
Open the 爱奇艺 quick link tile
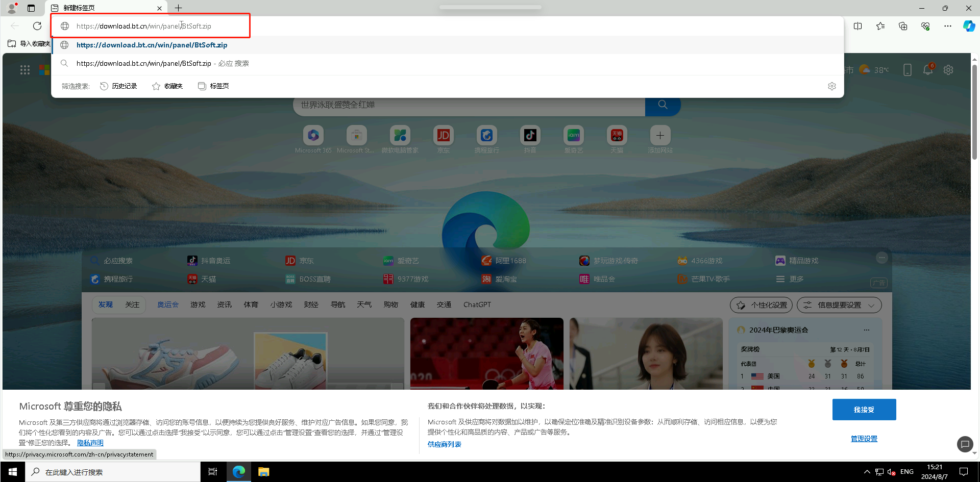(x=574, y=139)
